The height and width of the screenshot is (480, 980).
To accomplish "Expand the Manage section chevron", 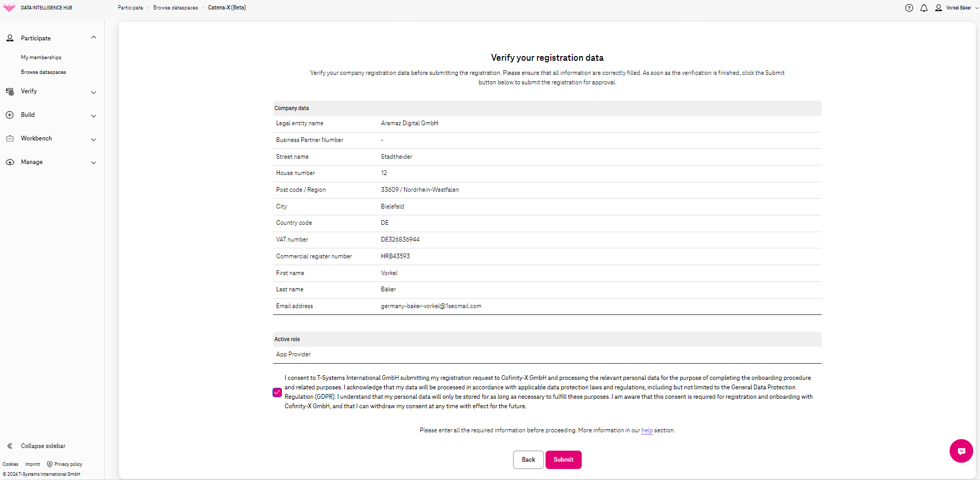I will (94, 163).
